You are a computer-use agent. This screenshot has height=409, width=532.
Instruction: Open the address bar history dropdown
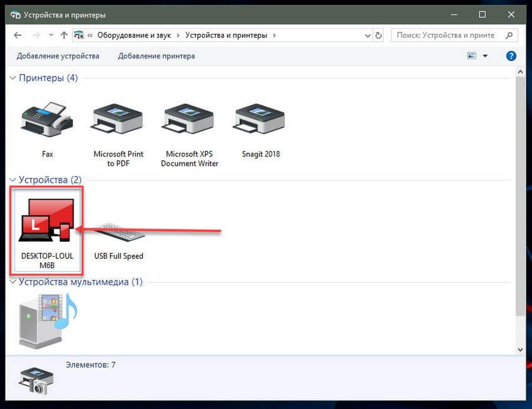coord(368,35)
